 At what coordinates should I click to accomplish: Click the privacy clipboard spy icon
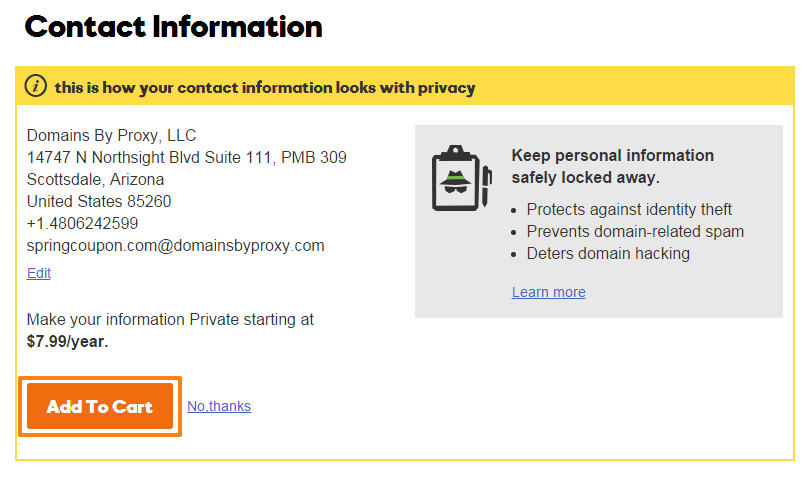click(462, 178)
